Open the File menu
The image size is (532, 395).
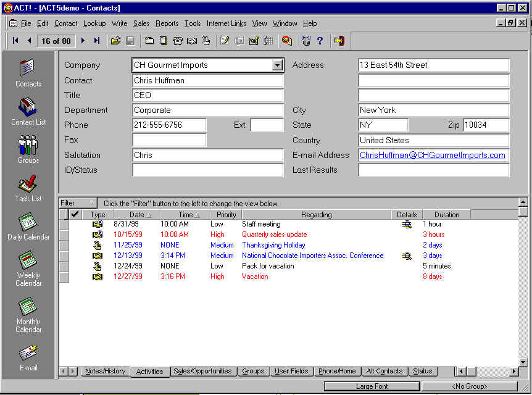(26, 23)
